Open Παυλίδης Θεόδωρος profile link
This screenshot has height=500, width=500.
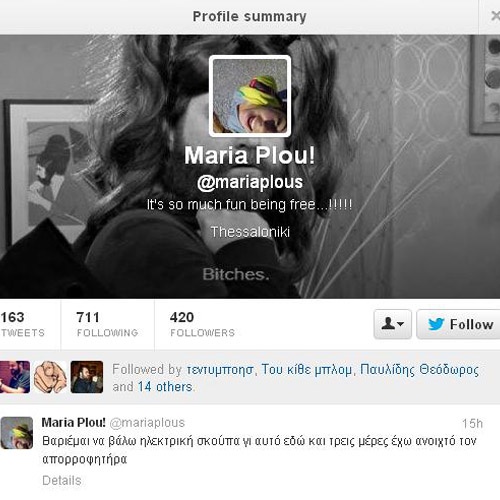(419, 370)
